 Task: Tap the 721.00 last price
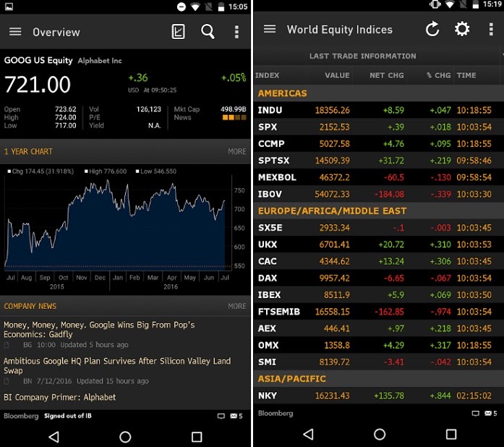pos(38,85)
